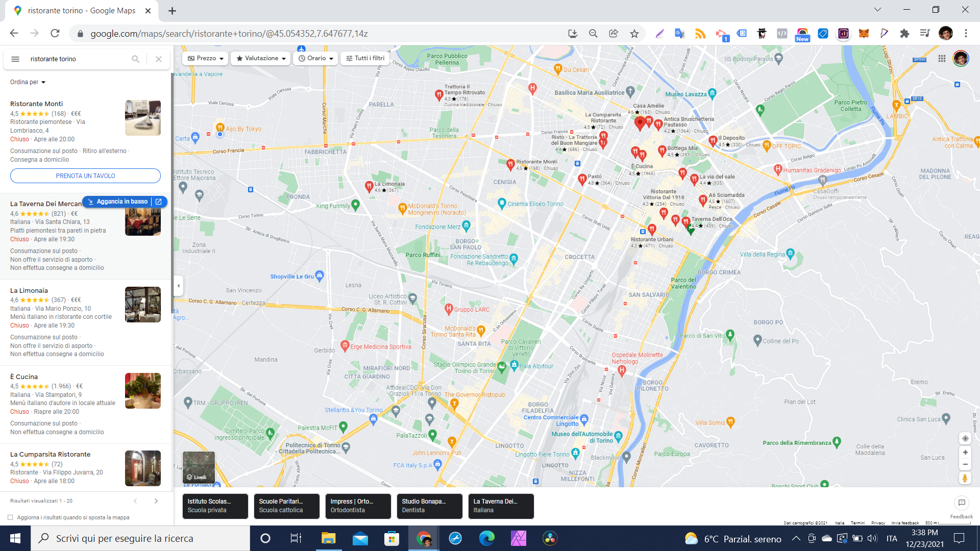The image size is (980, 551).
Task: Open Microsoft Edge from the taskbar
Action: point(487,538)
